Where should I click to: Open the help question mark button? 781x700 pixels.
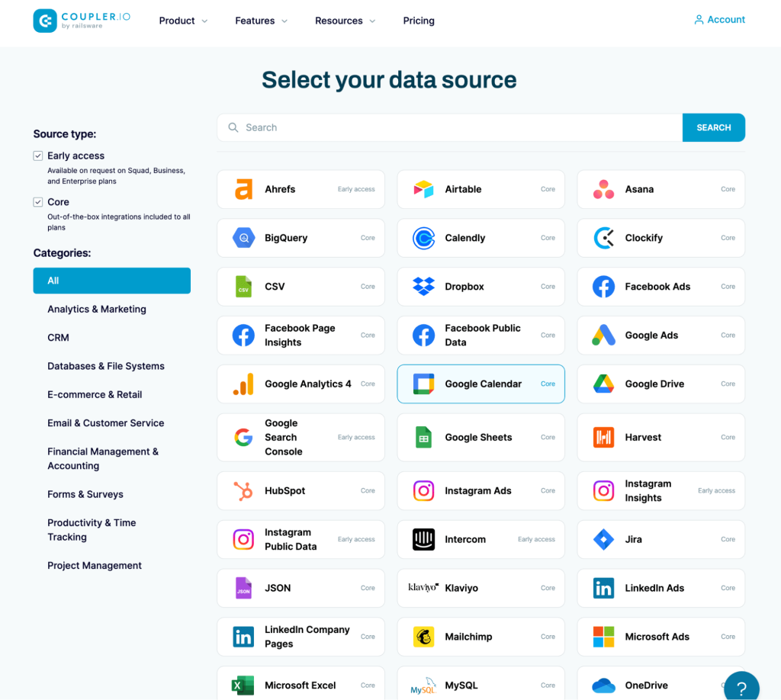tap(741, 687)
